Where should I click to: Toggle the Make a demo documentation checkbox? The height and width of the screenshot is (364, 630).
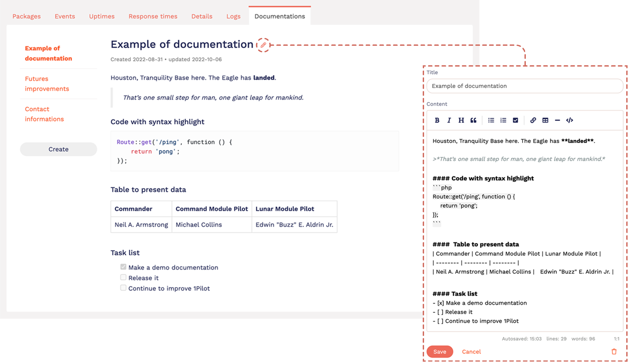(x=123, y=266)
